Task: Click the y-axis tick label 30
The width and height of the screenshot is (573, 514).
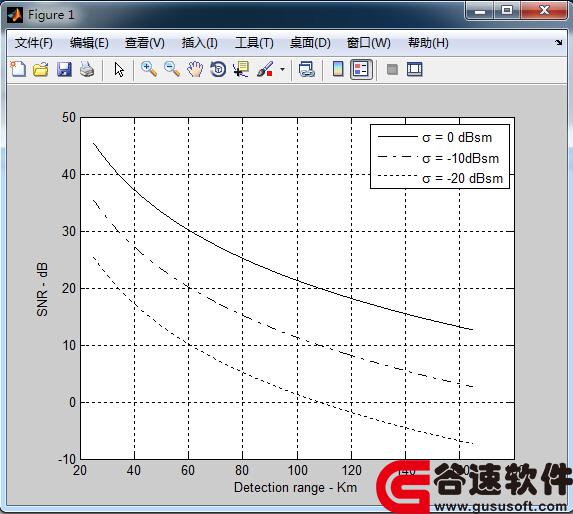Action: [x=69, y=231]
